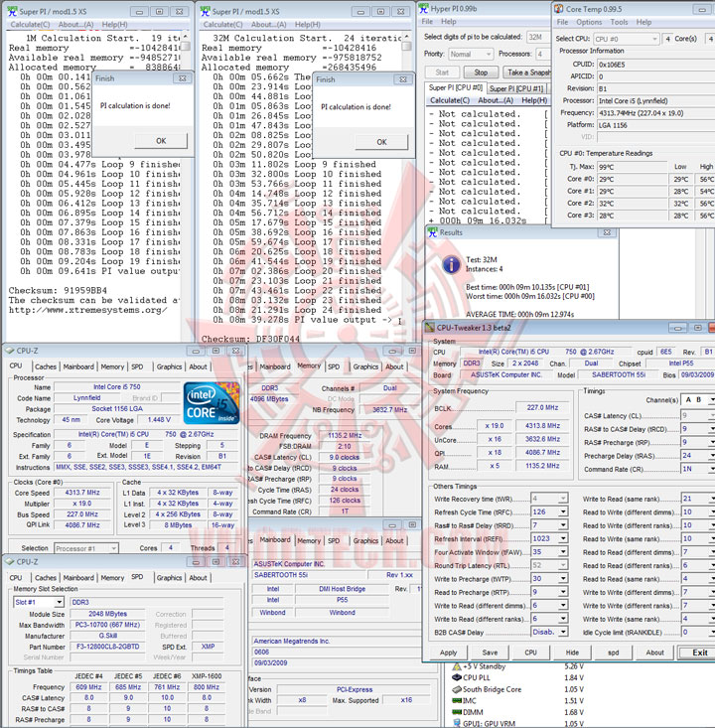Open the Write to Precharge (tWTP) dropdown
Viewport: 715px width, 728px height.
[x=563, y=578]
